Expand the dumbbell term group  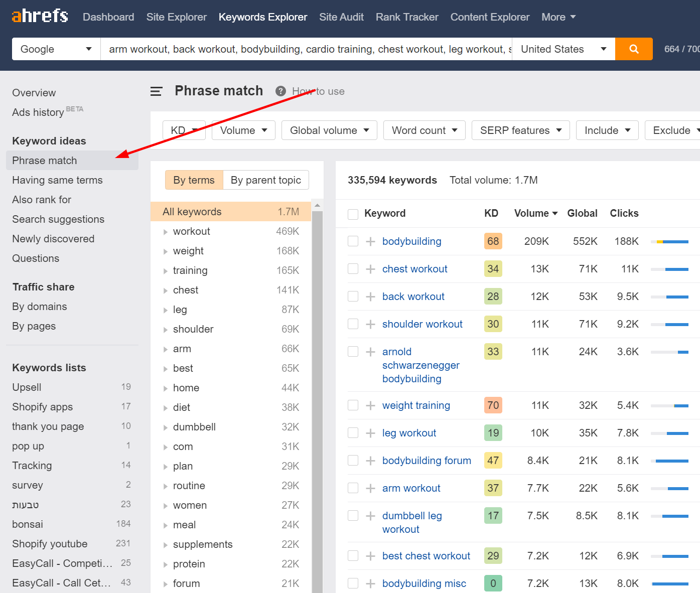165,427
